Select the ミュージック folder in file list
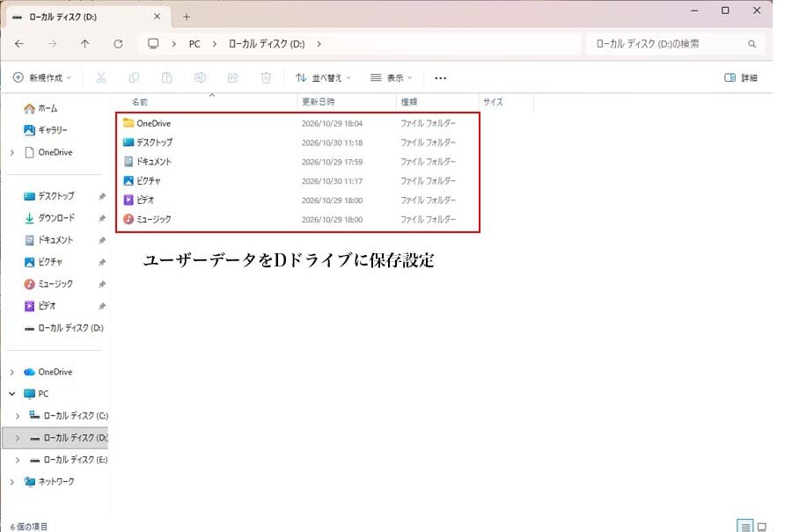 coord(297,219)
